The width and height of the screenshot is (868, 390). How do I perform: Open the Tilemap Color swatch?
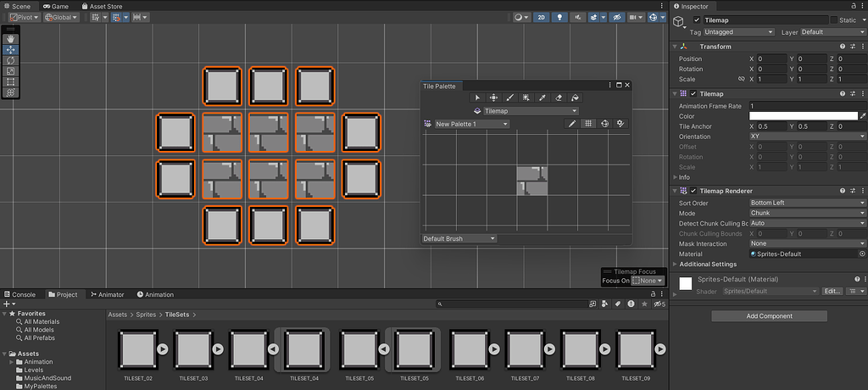803,116
